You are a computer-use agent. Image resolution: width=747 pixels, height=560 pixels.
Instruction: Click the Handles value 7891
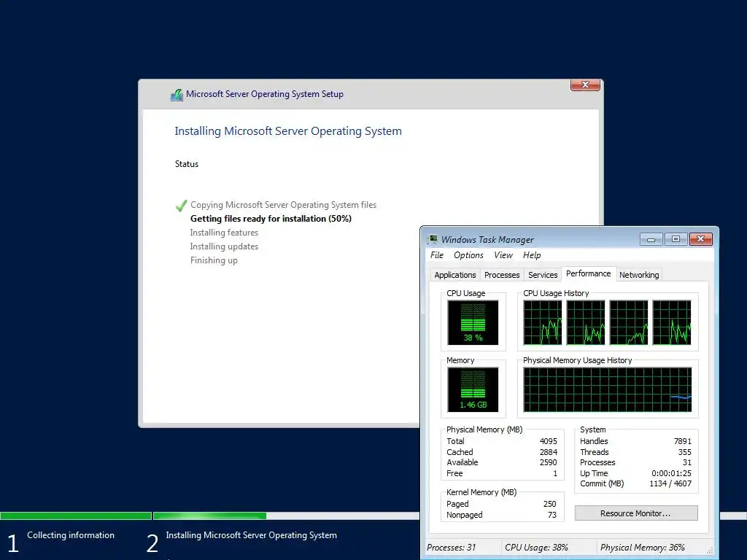683,441
